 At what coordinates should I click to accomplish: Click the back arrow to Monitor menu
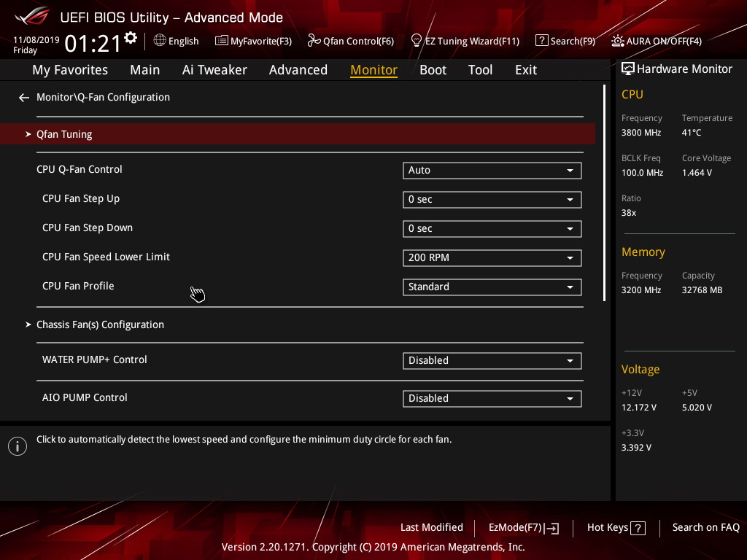pyautogui.click(x=24, y=98)
